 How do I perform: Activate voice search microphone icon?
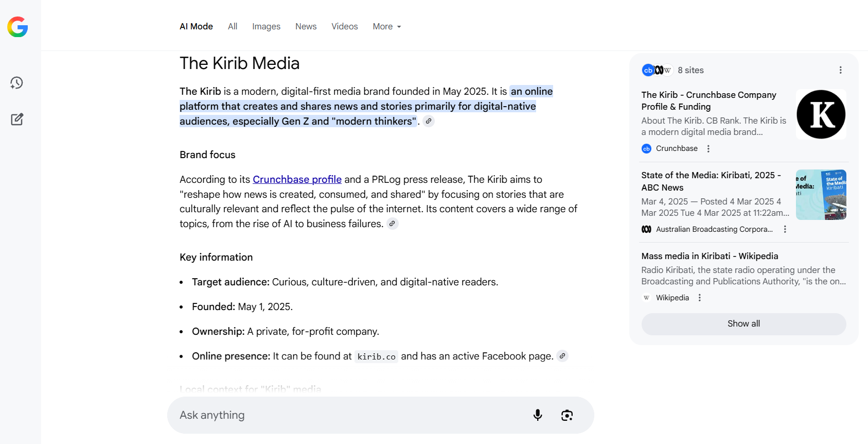point(538,415)
